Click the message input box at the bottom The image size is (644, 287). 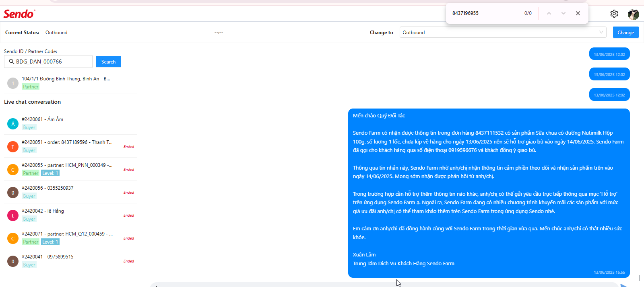click(384, 285)
